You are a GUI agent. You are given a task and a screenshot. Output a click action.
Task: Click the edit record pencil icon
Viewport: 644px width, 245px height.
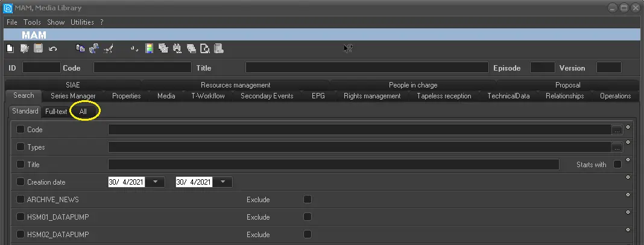pos(24,48)
